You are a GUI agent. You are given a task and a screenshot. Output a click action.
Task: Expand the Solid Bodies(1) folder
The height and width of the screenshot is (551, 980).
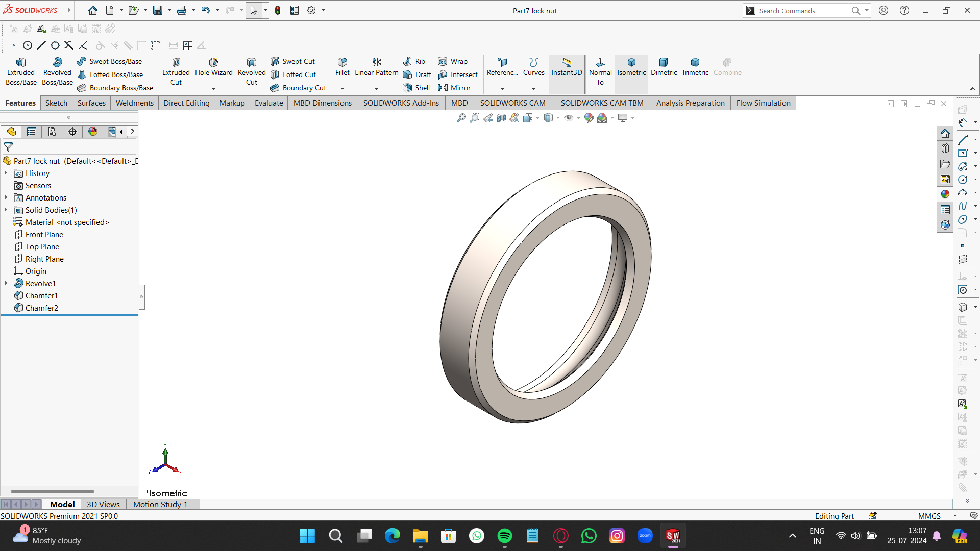[6, 210]
